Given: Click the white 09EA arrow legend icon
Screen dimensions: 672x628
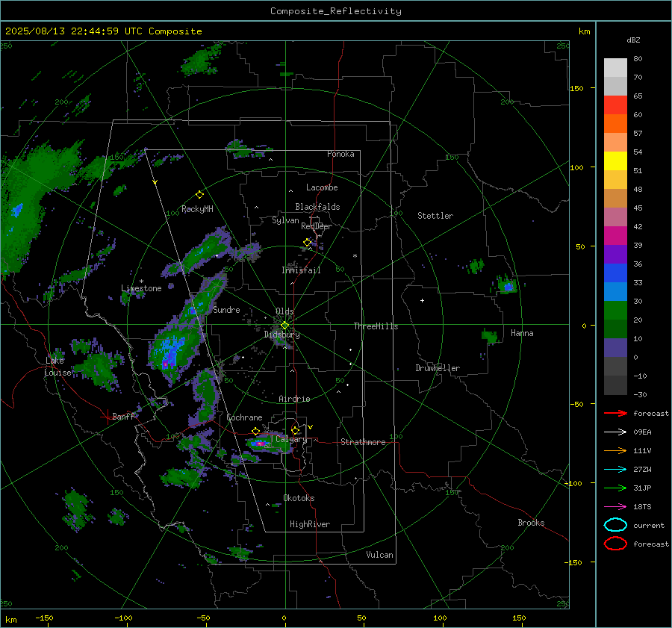Looking at the screenshot, I should (x=615, y=432).
